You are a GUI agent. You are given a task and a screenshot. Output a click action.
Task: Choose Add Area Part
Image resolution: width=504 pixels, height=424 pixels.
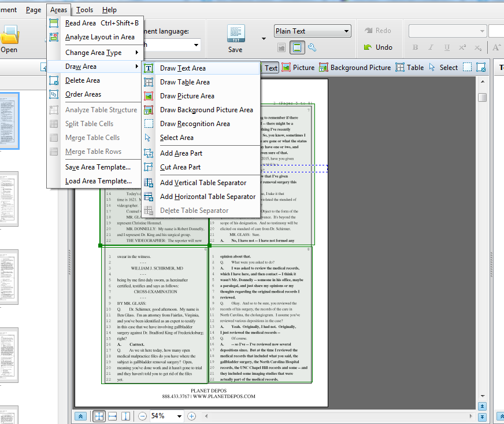pyautogui.click(x=201, y=153)
